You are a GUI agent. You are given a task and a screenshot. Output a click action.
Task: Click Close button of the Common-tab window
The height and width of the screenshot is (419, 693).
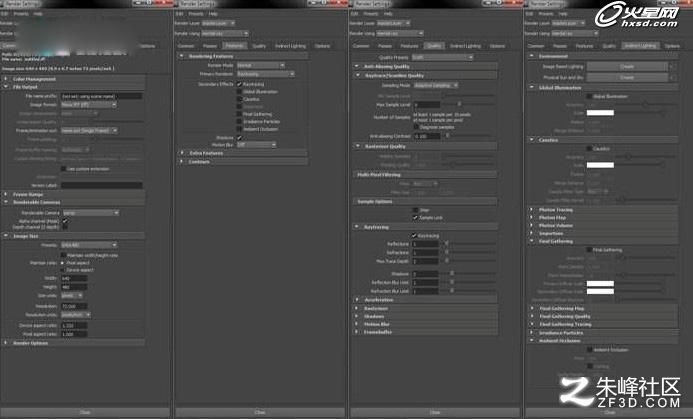click(x=85, y=412)
